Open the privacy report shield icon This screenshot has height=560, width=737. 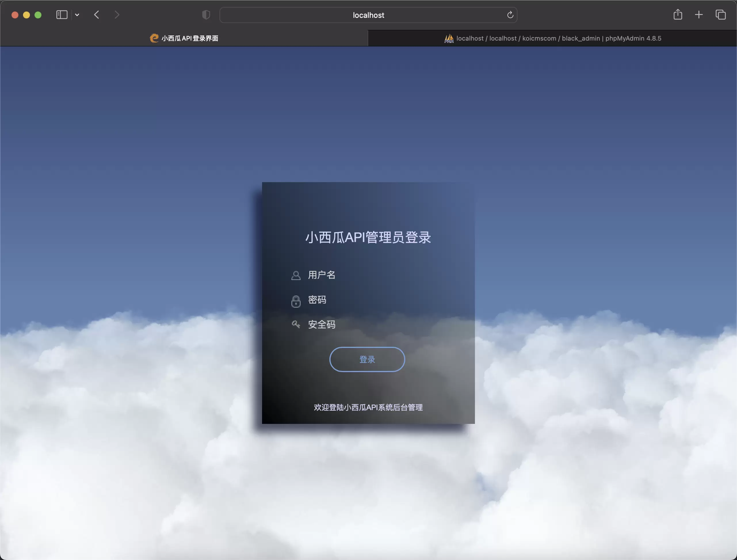pyautogui.click(x=206, y=15)
